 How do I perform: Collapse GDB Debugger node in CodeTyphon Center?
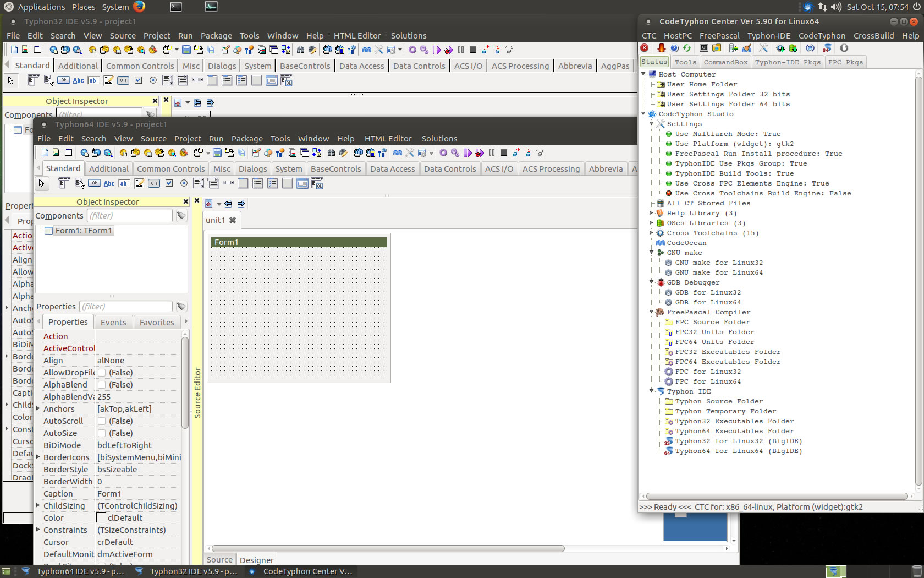[x=652, y=282]
